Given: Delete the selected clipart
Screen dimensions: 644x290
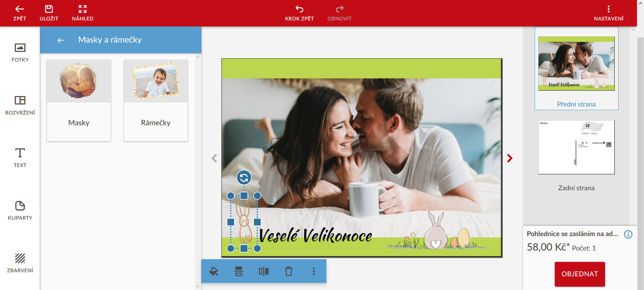Looking at the screenshot, I should click(x=289, y=271).
